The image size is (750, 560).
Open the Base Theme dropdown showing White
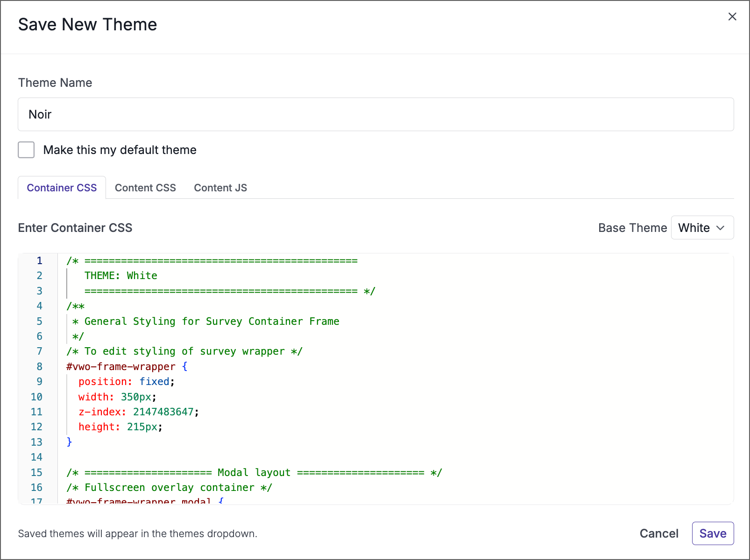[x=702, y=228]
